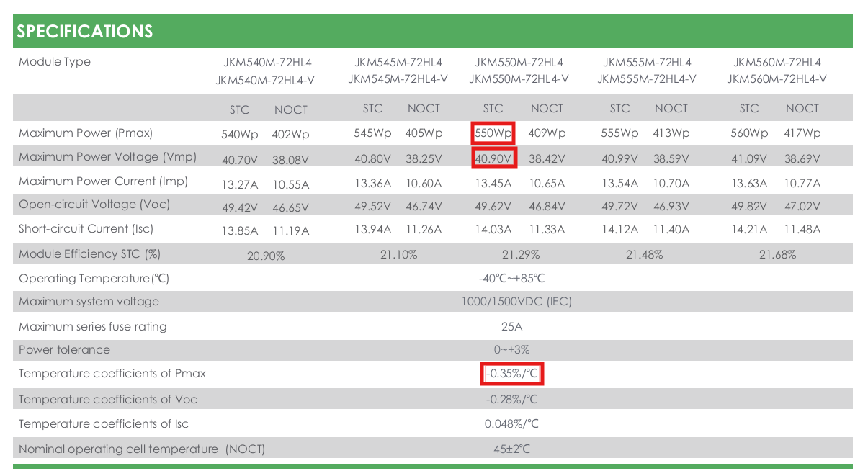This screenshot has height=476, width=868.
Task: Select the 40.90V Vmp value
Action: click(x=493, y=158)
